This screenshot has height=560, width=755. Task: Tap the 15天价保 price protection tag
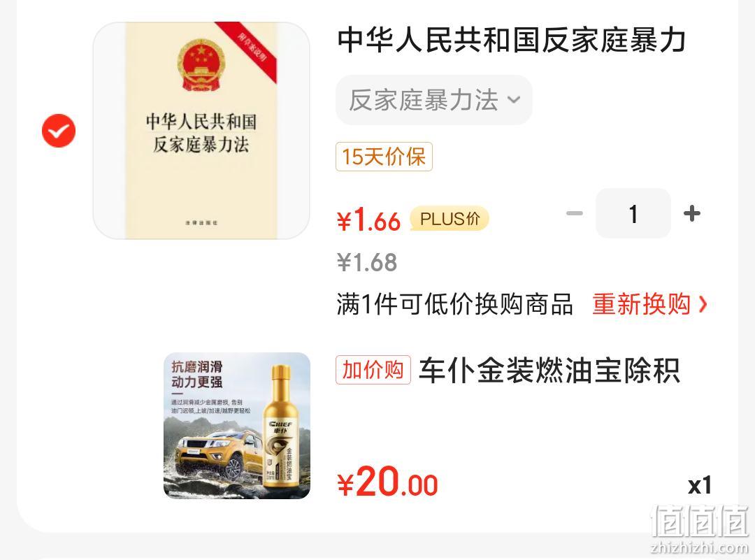[384, 157]
